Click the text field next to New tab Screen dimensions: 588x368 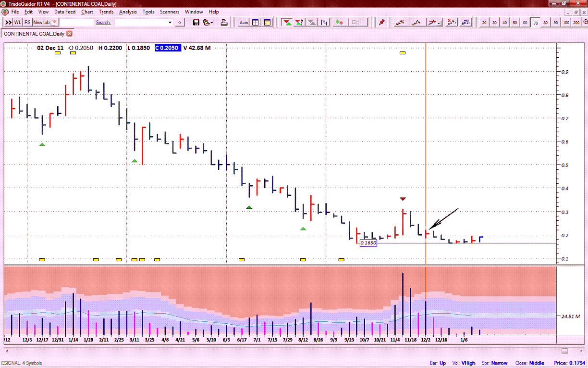(76, 22)
